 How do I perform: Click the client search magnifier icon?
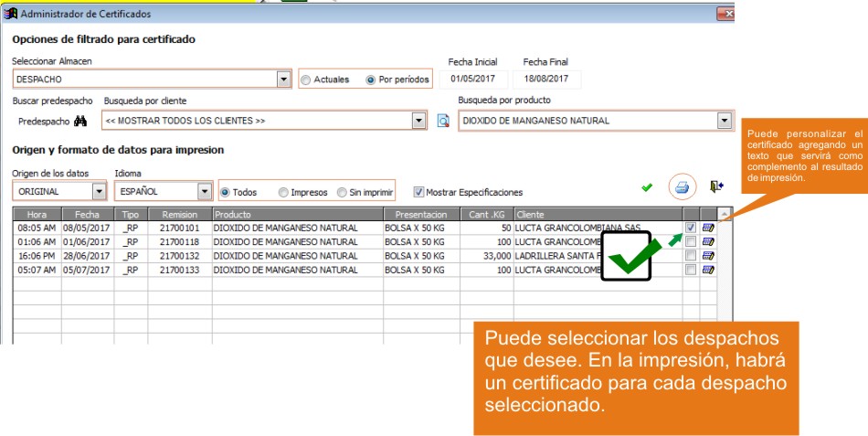tap(443, 121)
